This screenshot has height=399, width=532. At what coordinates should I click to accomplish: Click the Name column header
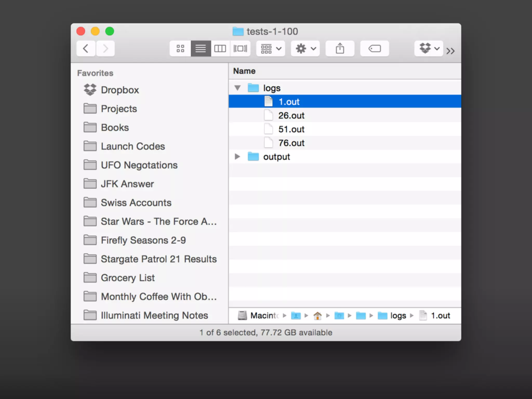tap(244, 71)
